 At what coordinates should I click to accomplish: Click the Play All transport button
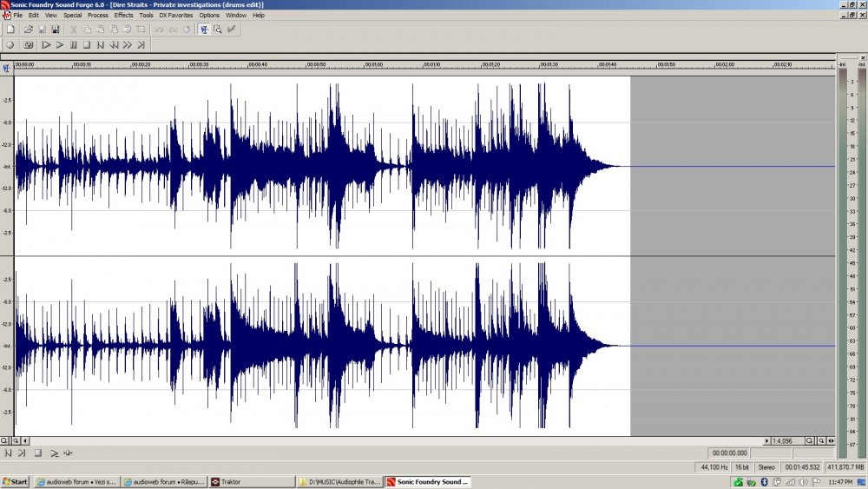46,45
